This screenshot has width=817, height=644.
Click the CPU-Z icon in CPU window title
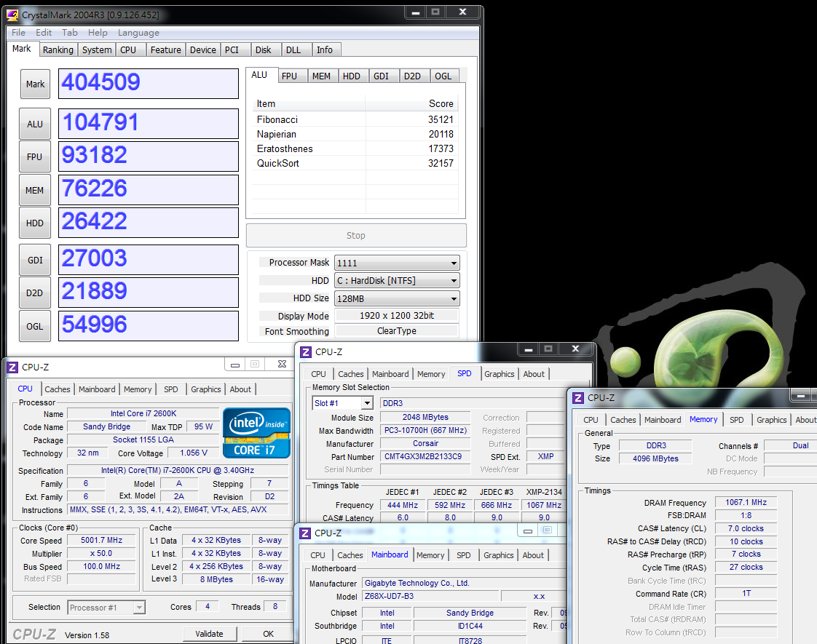(12, 367)
